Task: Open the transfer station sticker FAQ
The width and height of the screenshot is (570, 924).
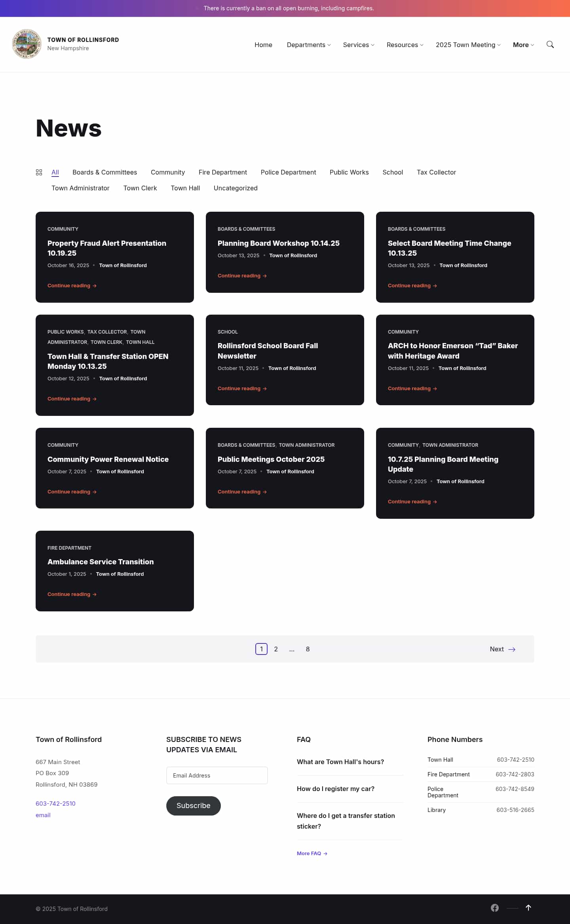Action: coord(346,821)
